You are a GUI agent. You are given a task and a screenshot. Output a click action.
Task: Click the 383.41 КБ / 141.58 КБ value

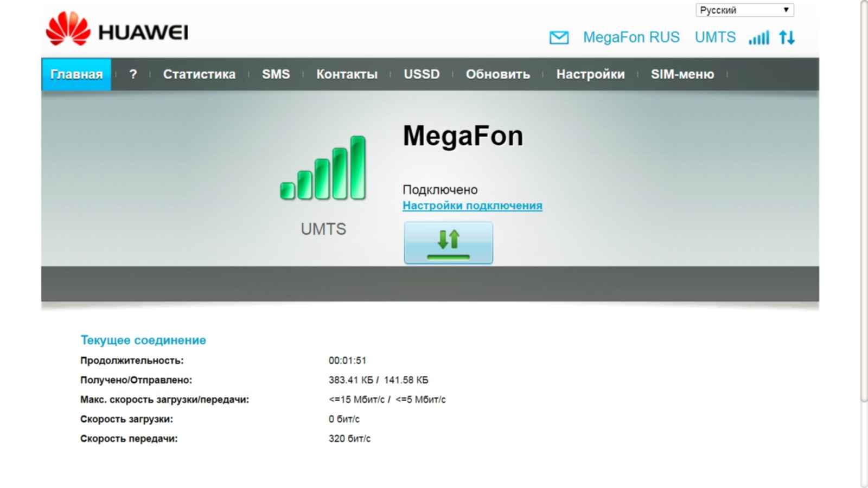(378, 380)
